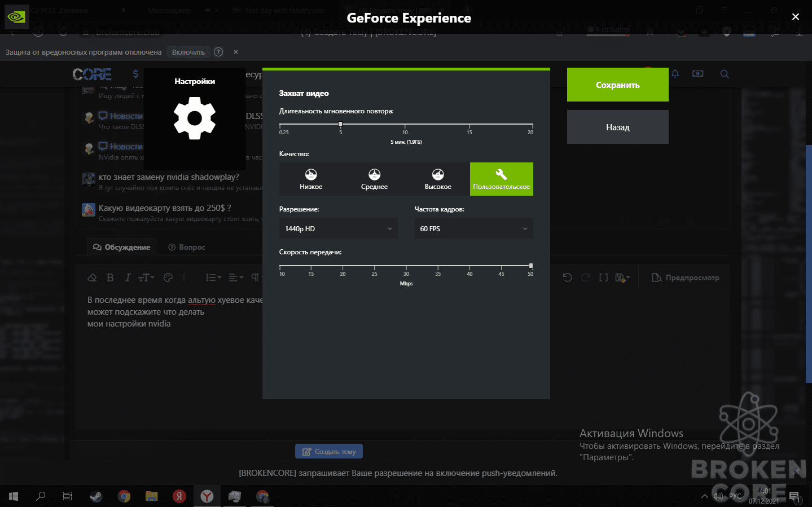Image resolution: width=812 pixels, height=507 pixels.
Task: Click the Предпросмотр preview button
Action: [x=686, y=277]
